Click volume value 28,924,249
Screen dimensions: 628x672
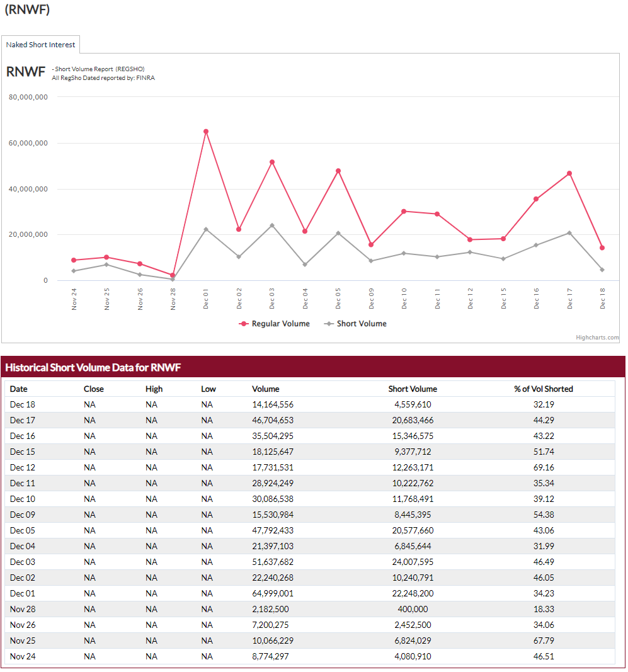pos(273,484)
